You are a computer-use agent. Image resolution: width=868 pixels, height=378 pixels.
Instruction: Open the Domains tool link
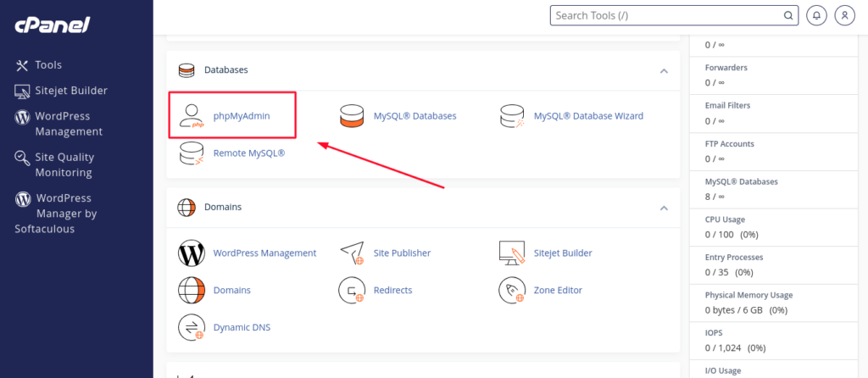tap(232, 290)
